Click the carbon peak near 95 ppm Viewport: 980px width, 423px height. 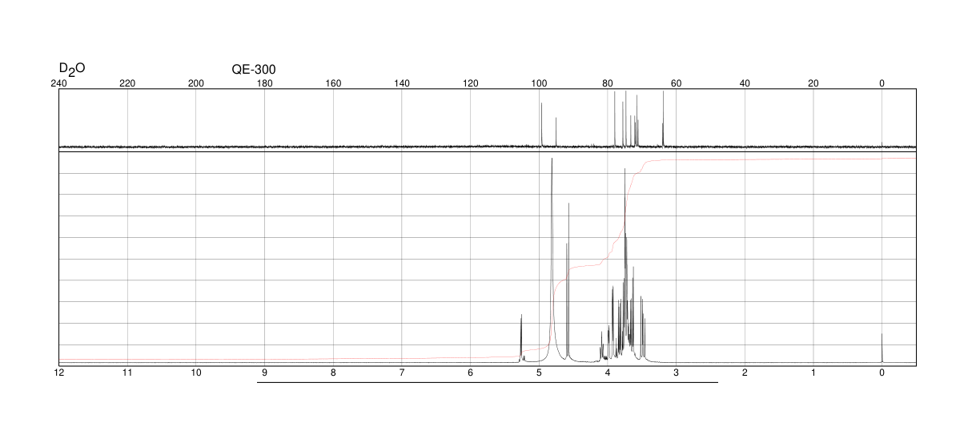pyautogui.click(x=556, y=133)
